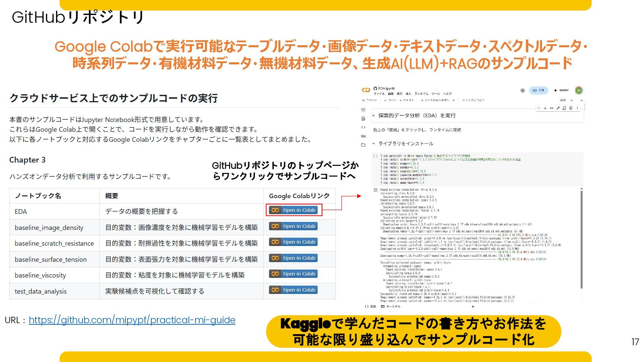Collapse the ライブラリをインストール section

pyautogui.click(x=373, y=143)
